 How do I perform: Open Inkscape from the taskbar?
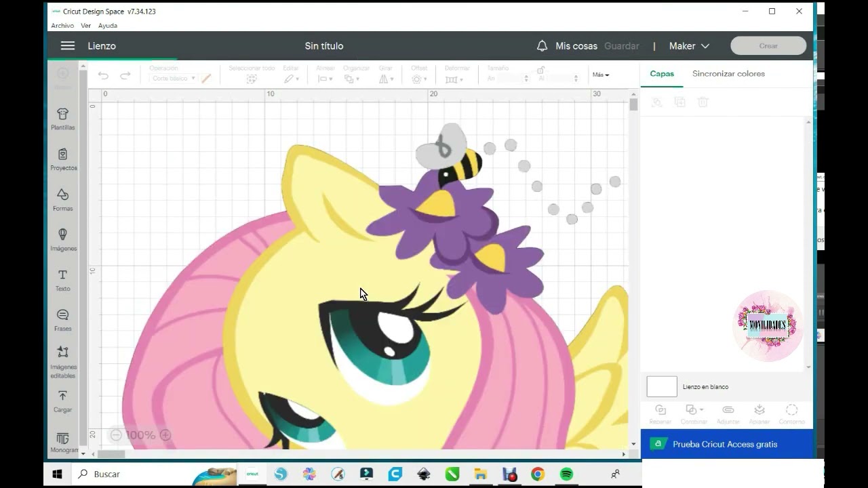pos(424,474)
